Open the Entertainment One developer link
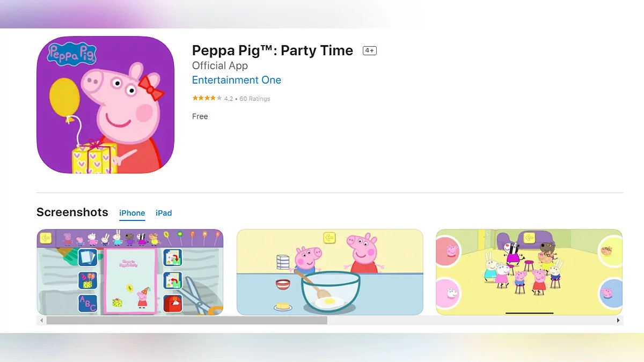The height and width of the screenshot is (362, 644). pyautogui.click(x=237, y=80)
